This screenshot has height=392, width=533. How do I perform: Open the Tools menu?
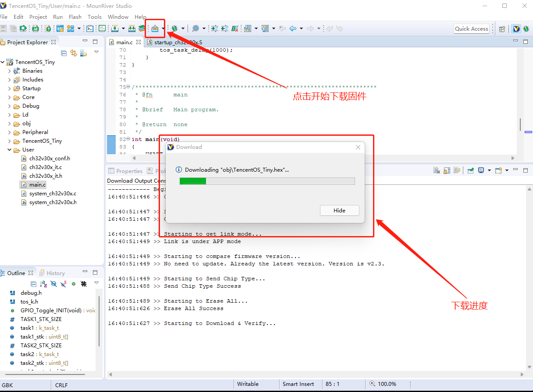point(95,17)
